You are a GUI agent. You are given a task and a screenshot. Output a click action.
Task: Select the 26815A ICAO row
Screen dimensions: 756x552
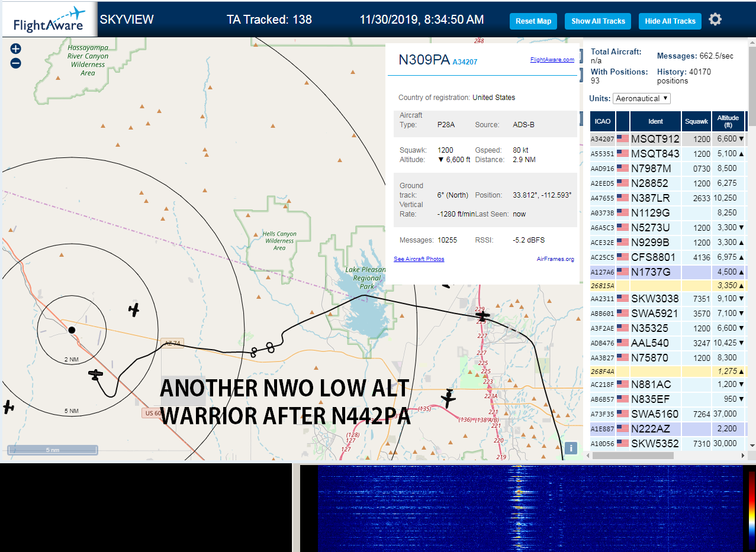click(x=668, y=285)
